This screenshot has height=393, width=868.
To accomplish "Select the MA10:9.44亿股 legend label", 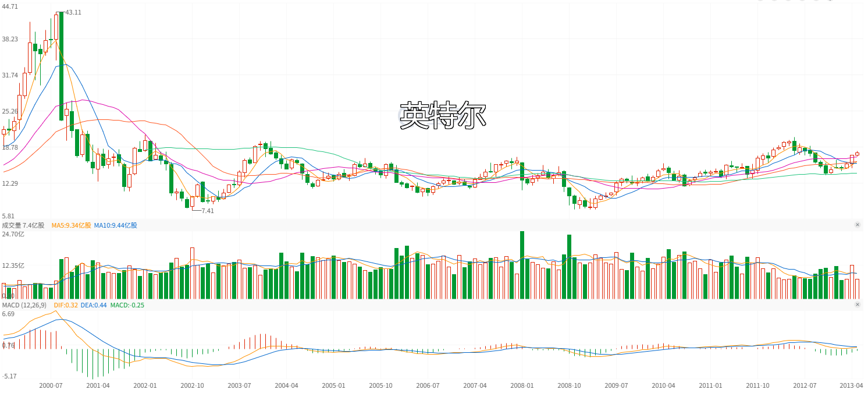I will [x=115, y=225].
